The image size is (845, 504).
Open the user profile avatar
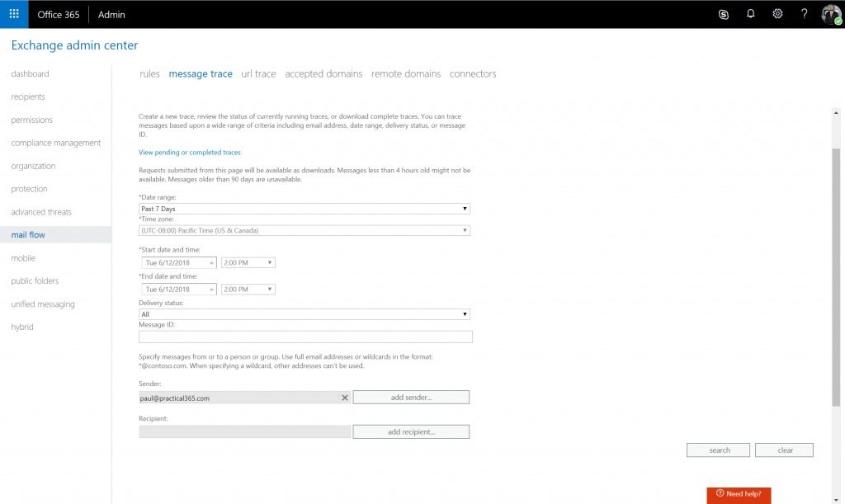(x=830, y=14)
